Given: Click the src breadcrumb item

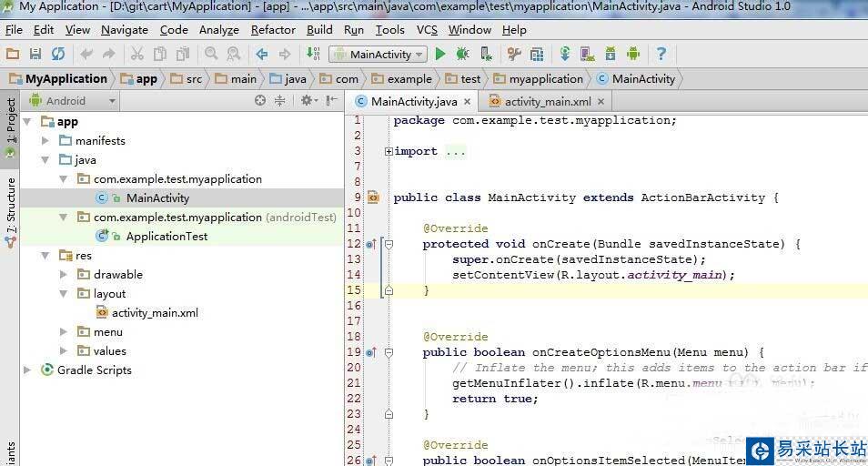Looking at the screenshot, I should pos(187,78).
